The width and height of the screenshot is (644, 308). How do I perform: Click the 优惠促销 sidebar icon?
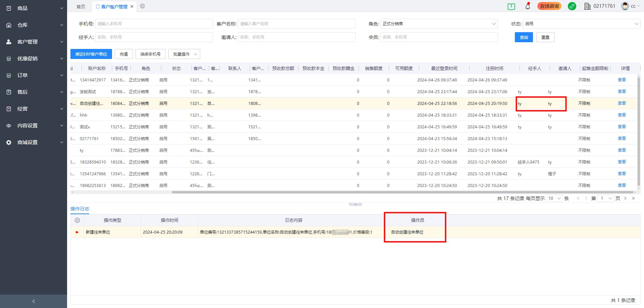(9, 58)
